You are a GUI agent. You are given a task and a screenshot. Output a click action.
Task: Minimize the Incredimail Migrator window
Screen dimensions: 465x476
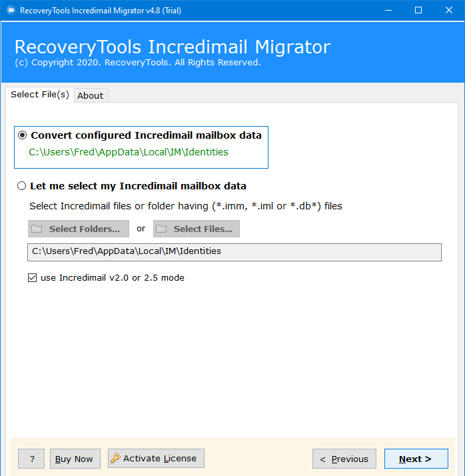(388, 10)
